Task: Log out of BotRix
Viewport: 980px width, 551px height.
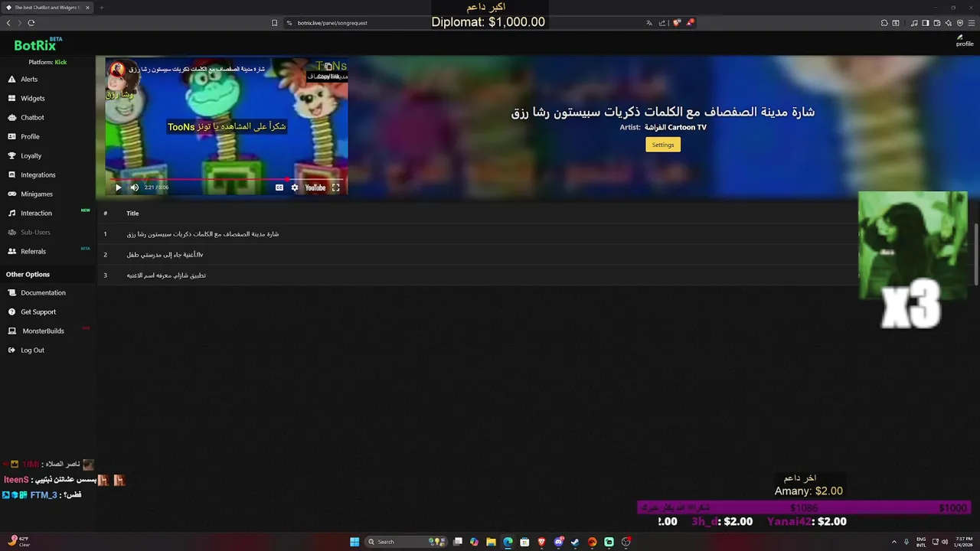Action: tap(32, 350)
